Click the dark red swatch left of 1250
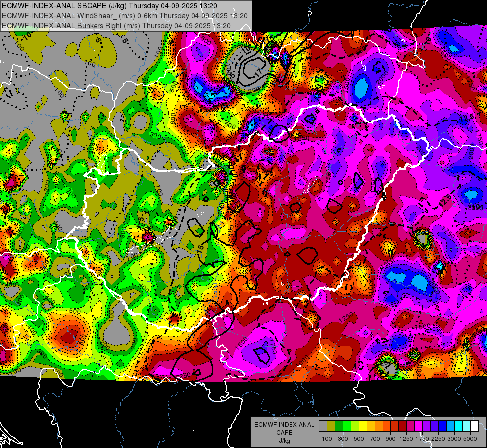487x448 pixels. [x=402, y=426]
